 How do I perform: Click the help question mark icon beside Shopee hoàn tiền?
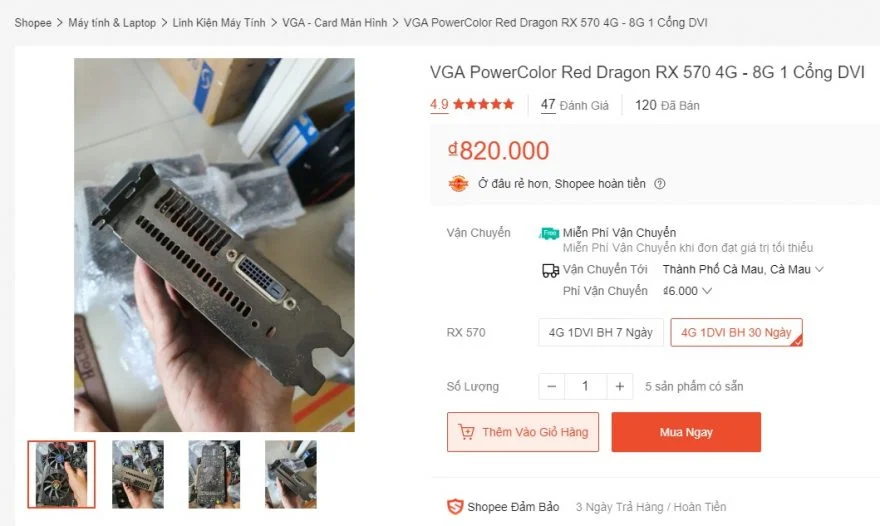pyautogui.click(x=660, y=184)
